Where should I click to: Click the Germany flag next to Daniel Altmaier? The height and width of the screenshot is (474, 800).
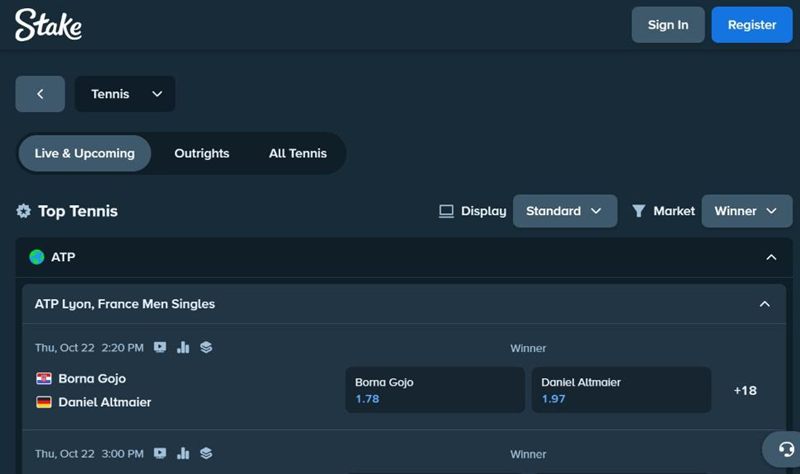click(x=44, y=402)
